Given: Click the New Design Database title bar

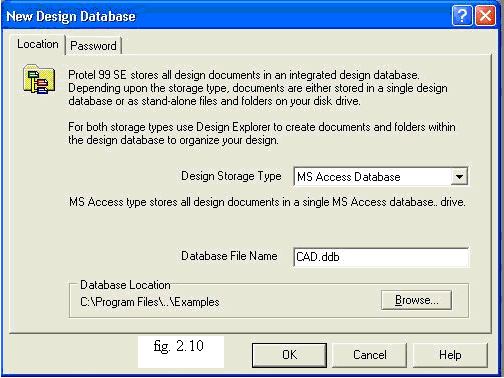Looking at the screenshot, I should 227,16.
